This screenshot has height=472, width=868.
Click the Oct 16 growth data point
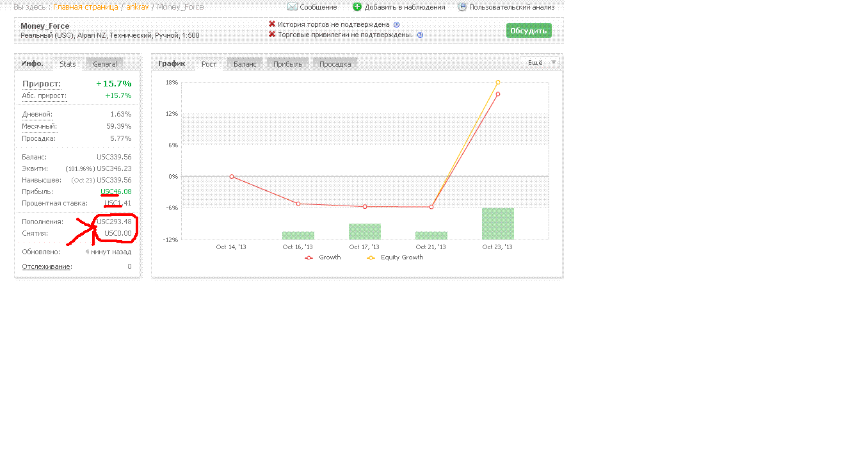298,204
